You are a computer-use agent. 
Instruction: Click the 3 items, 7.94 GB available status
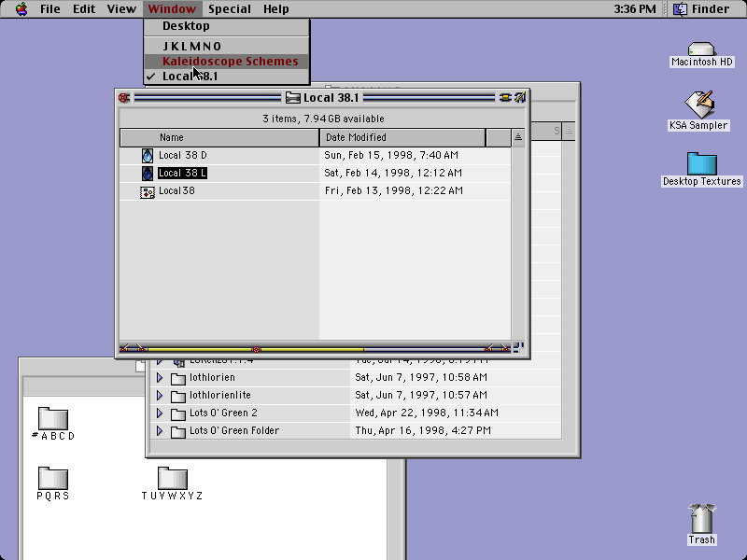pos(323,119)
